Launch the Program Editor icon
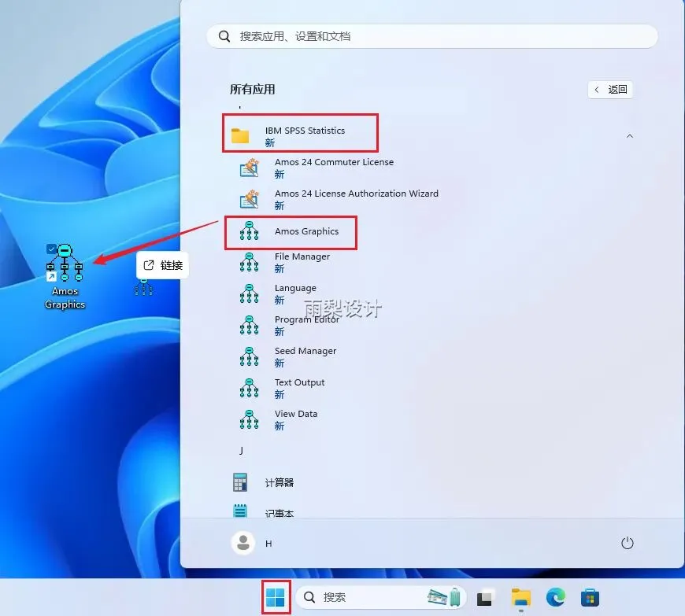685x616 pixels. coord(249,325)
